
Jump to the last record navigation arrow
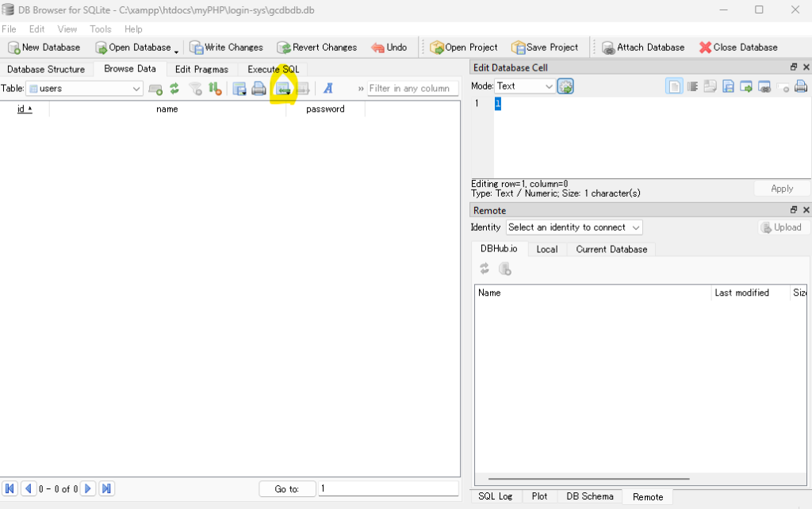pos(107,488)
